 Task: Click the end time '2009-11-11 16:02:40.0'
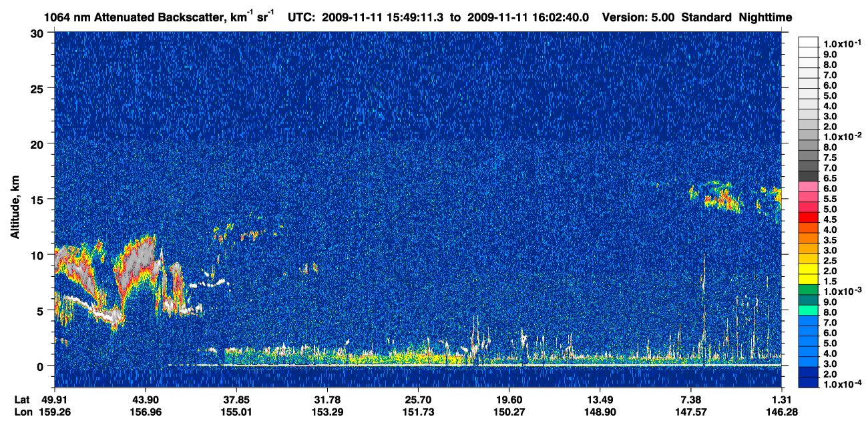click(528, 17)
